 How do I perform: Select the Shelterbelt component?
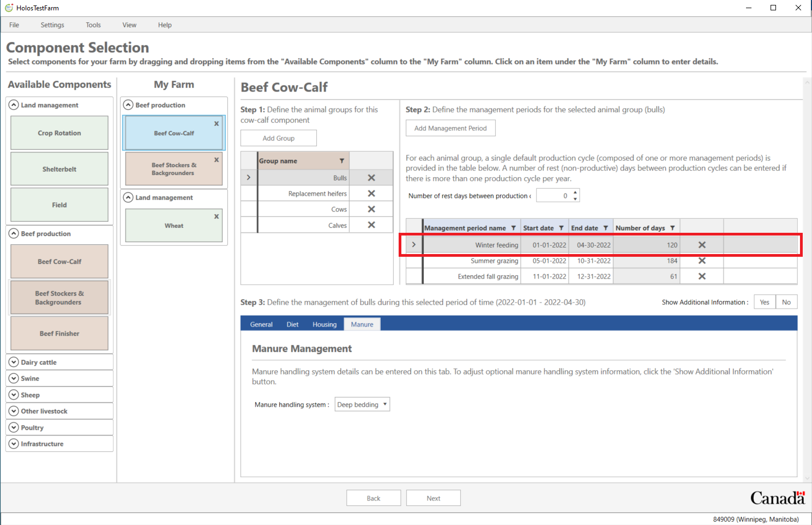click(59, 169)
